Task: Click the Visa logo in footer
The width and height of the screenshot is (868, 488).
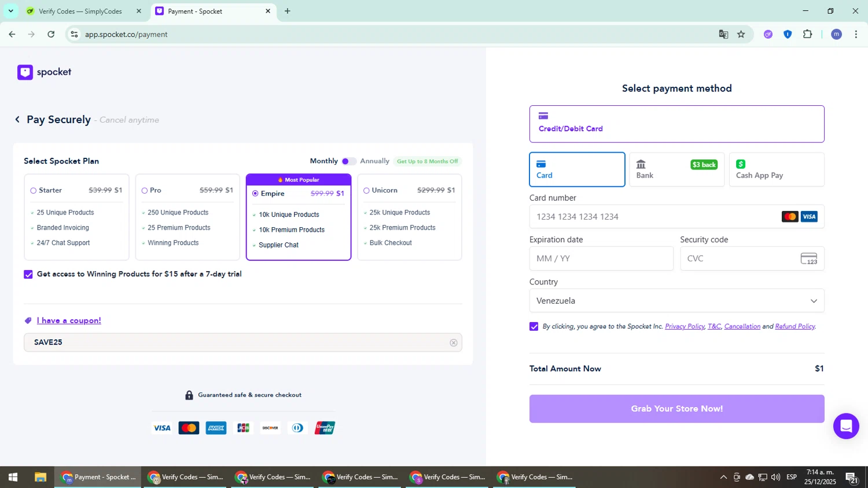Action: [x=161, y=428]
